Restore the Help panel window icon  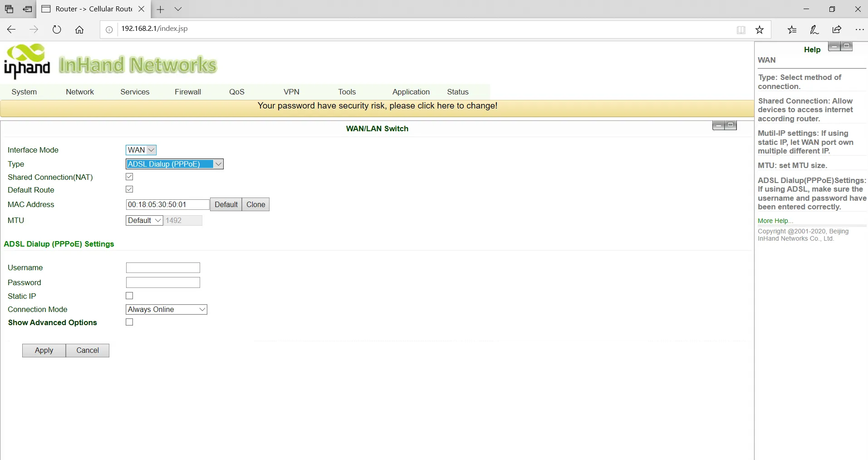point(847,46)
